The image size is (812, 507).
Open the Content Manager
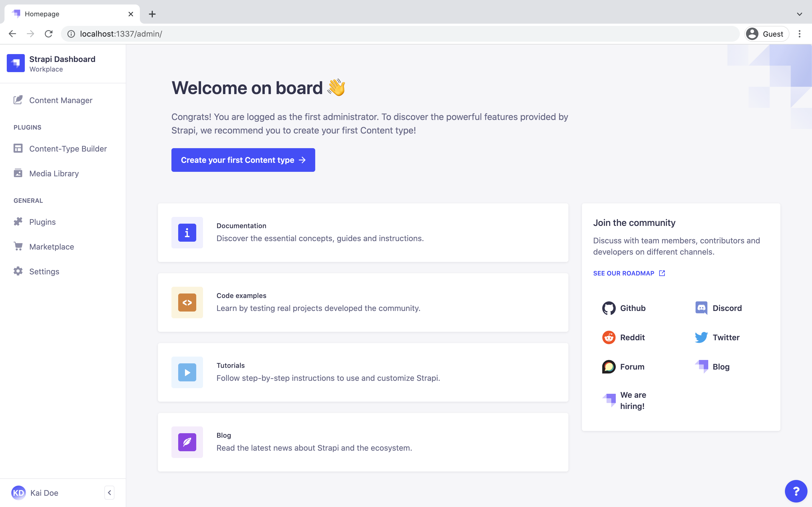point(61,100)
